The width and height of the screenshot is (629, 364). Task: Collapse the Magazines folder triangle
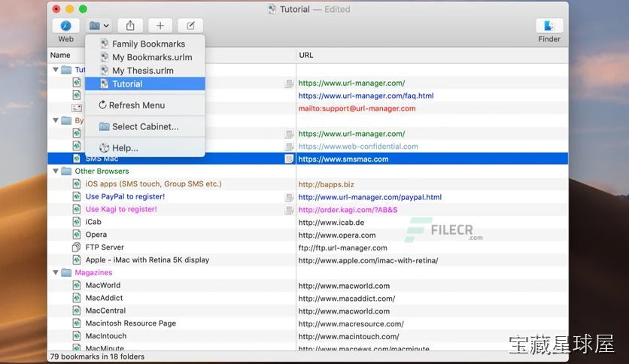click(x=56, y=272)
